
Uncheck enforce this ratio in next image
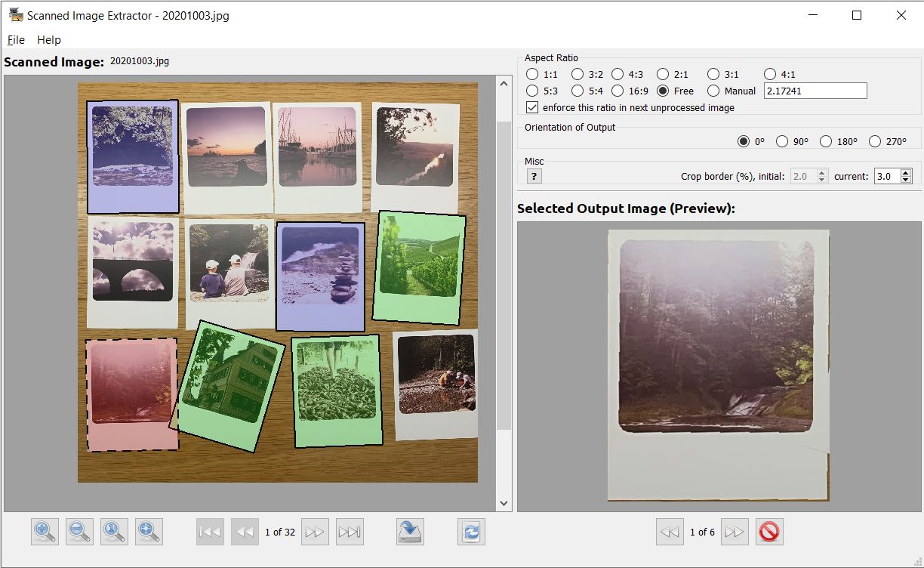[x=533, y=107]
